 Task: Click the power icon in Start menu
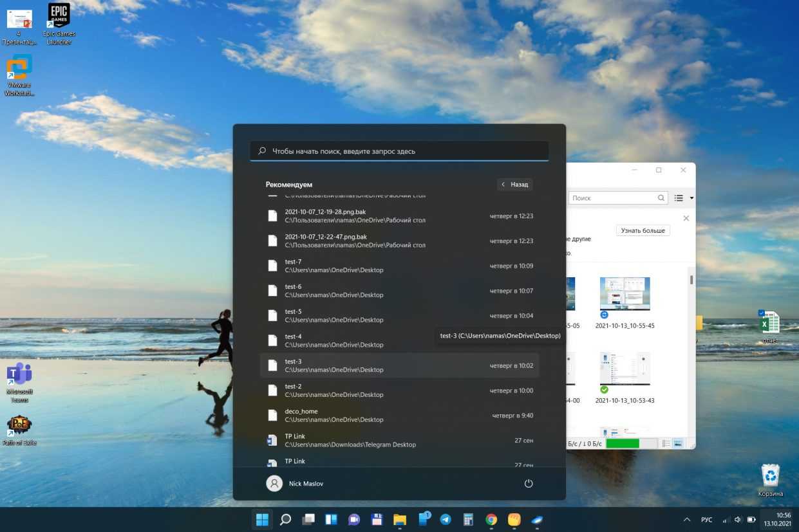(x=528, y=483)
